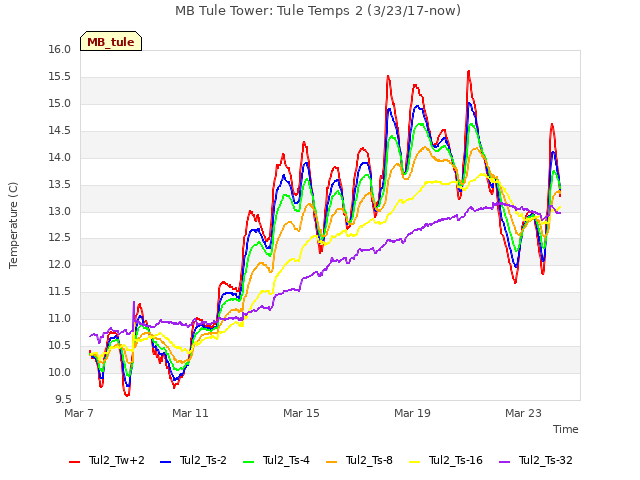Click the Mar 11 x-axis tick label
Image resolution: width=640 pixels, height=480 pixels.
(x=190, y=413)
